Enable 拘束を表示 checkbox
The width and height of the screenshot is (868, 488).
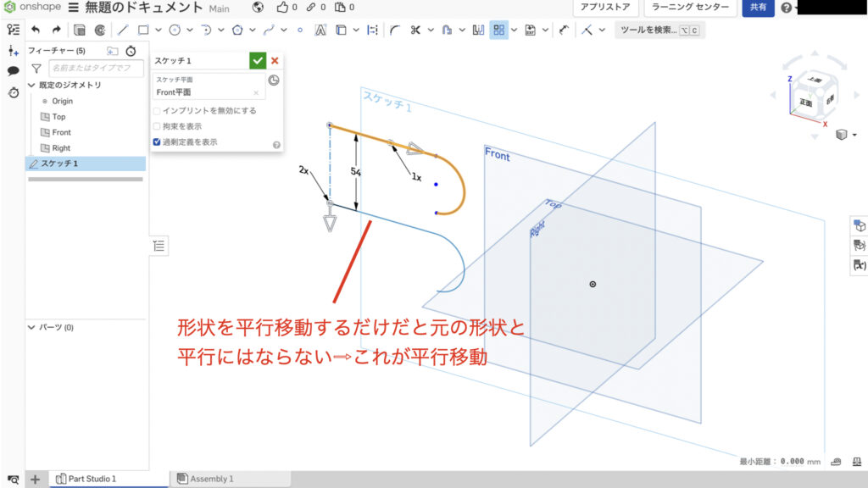[157, 126]
